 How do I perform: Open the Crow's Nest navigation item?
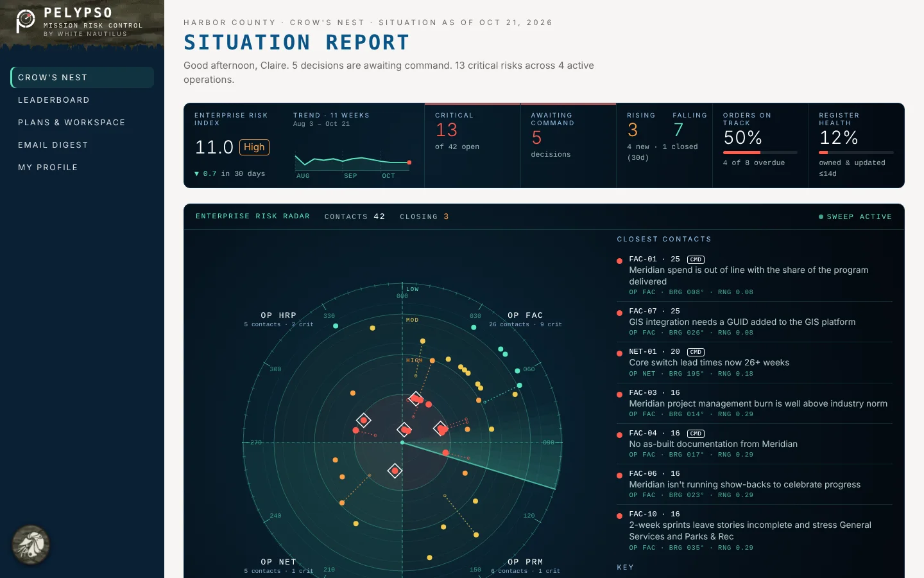point(82,77)
